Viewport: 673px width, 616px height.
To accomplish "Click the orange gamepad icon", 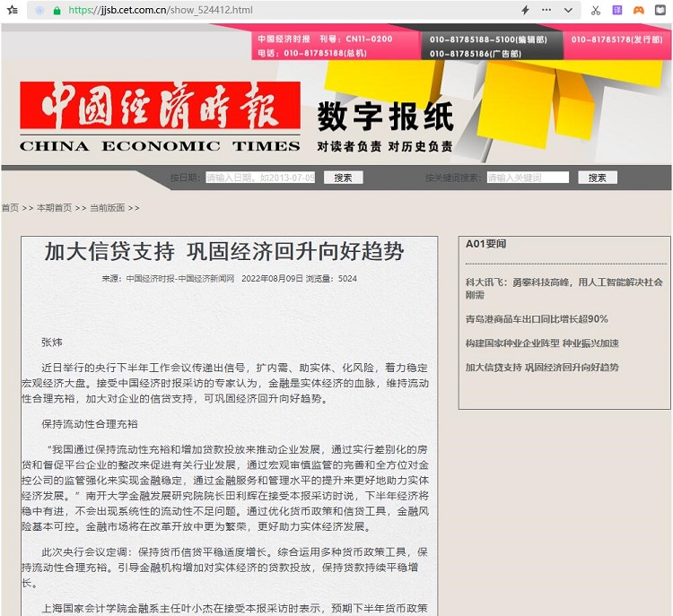I will pos(638,11).
